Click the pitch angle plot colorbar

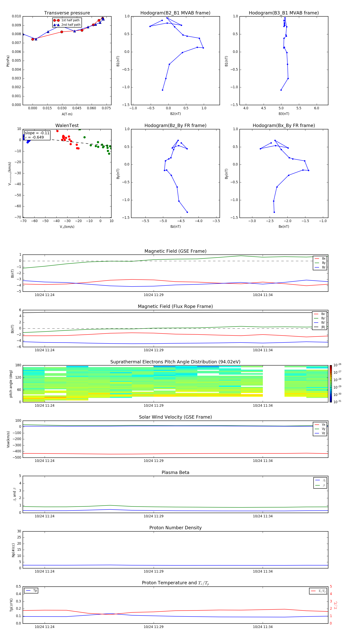pyautogui.click(x=331, y=384)
